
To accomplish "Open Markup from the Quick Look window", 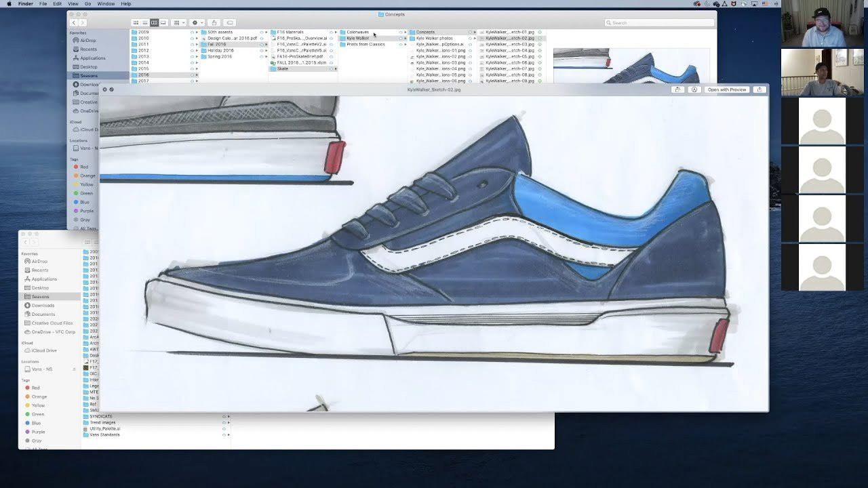I will [x=694, y=89].
